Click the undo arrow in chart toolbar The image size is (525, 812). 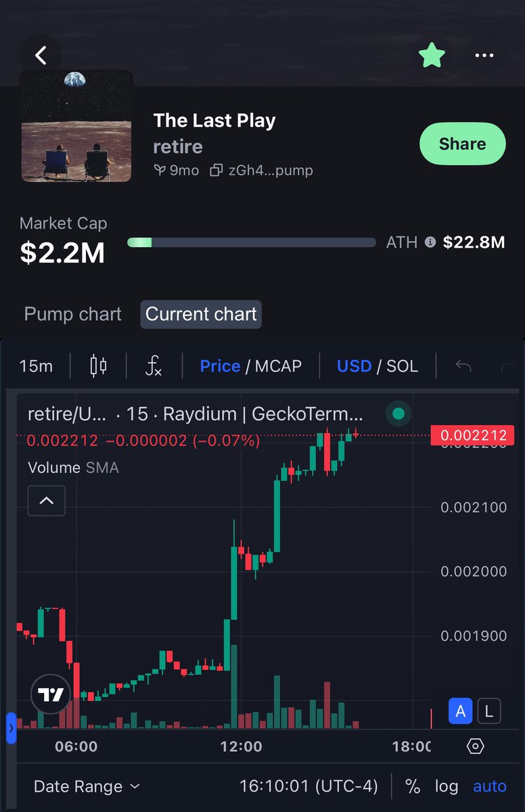463,366
